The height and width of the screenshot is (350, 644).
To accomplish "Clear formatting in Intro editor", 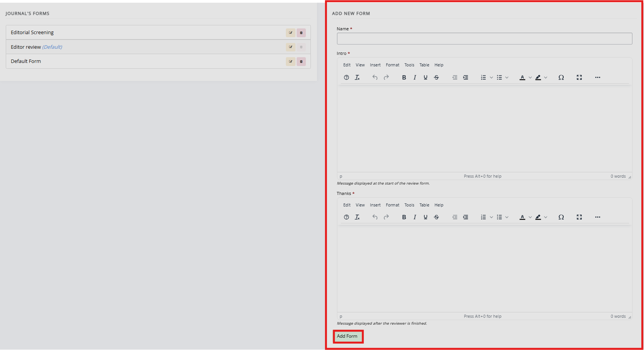I will [357, 78].
